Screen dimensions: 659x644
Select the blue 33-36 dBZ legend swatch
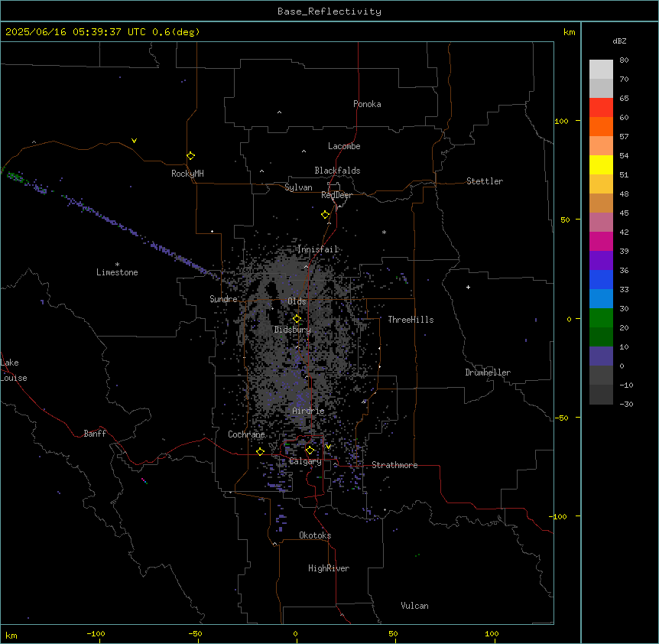(601, 279)
